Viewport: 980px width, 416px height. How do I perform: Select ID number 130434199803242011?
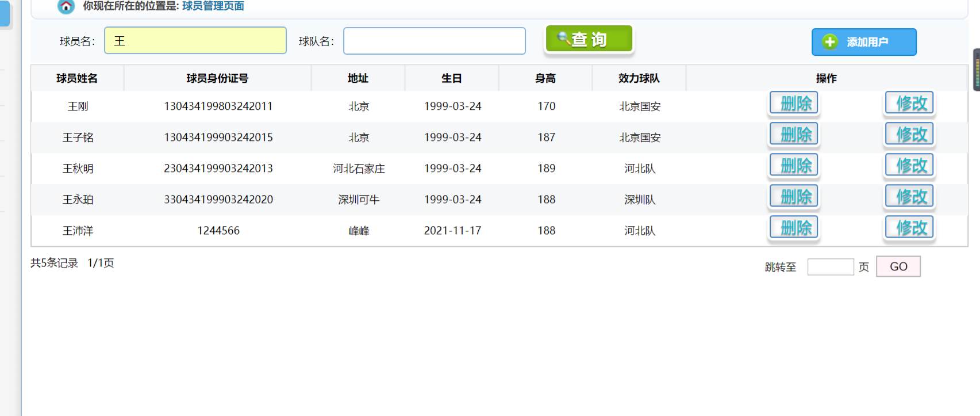point(218,106)
